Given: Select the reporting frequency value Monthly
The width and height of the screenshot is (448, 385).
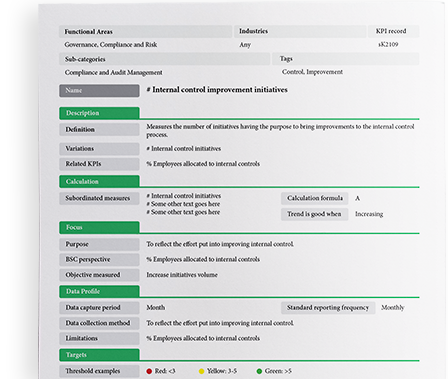Looking at the screenshot, I should tap(393, 308).
